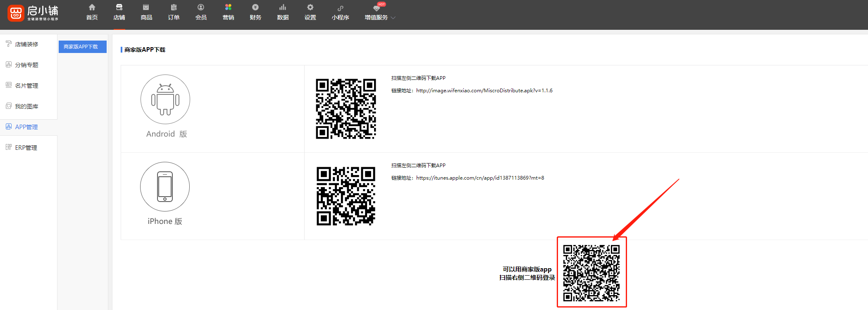Click the merchant app login QR code

click(x=591, y=273)
